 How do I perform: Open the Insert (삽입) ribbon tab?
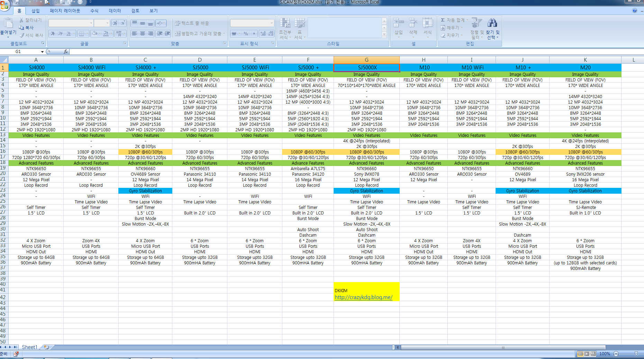click(x=36, y=11)
